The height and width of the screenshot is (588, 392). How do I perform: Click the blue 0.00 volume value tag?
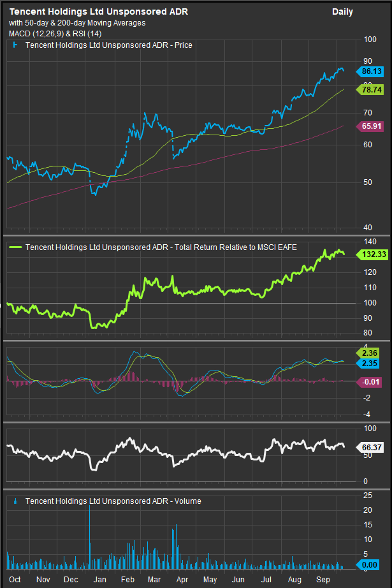point(370,565)
